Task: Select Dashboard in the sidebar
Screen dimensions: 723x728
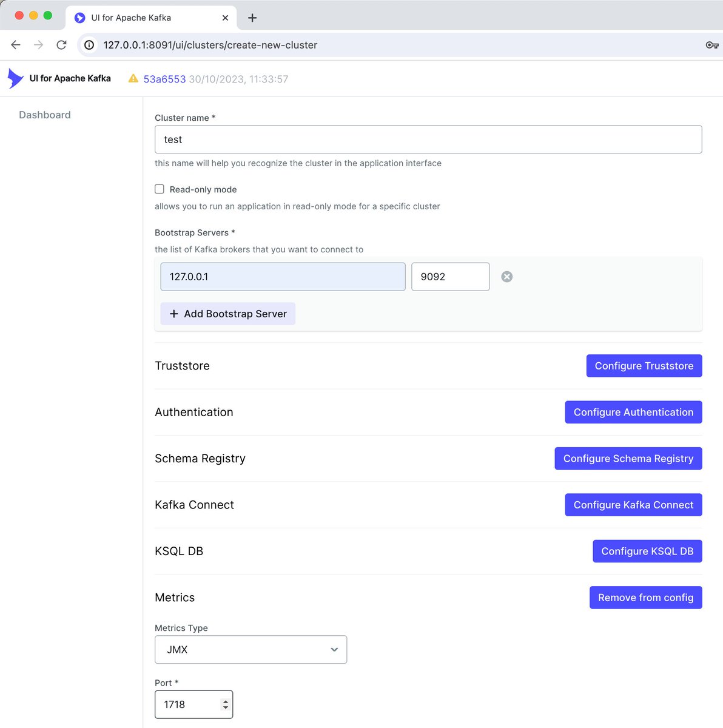Action: (x=44, y=115)
